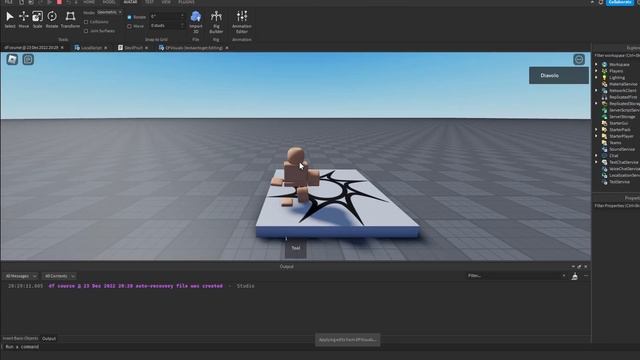Expand the Lighting node
640x360 pixels.
coord(596,78)
